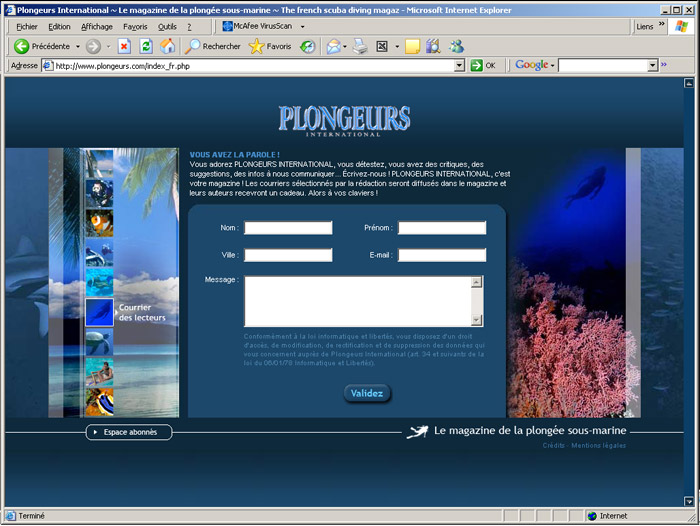700x526 pixels.
Task: Expand the address bar URL dropdown
Action: click(x=460, y=65)
